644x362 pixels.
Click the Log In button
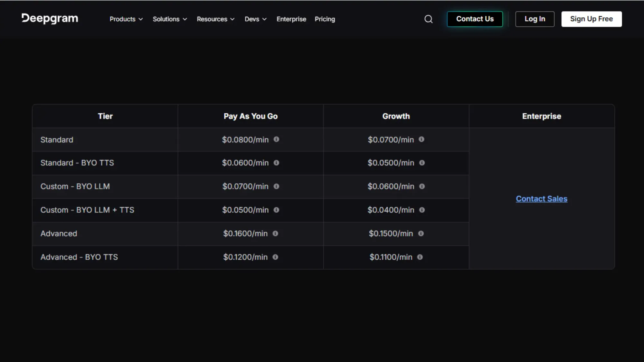pos(535,19)
